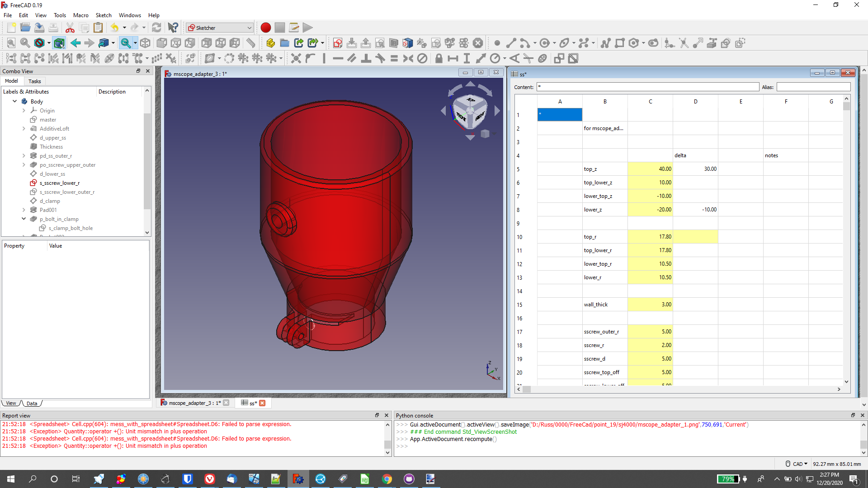Toggle the bounding box selection button
The height and width of the screenshot is (488, 868).
59,43
